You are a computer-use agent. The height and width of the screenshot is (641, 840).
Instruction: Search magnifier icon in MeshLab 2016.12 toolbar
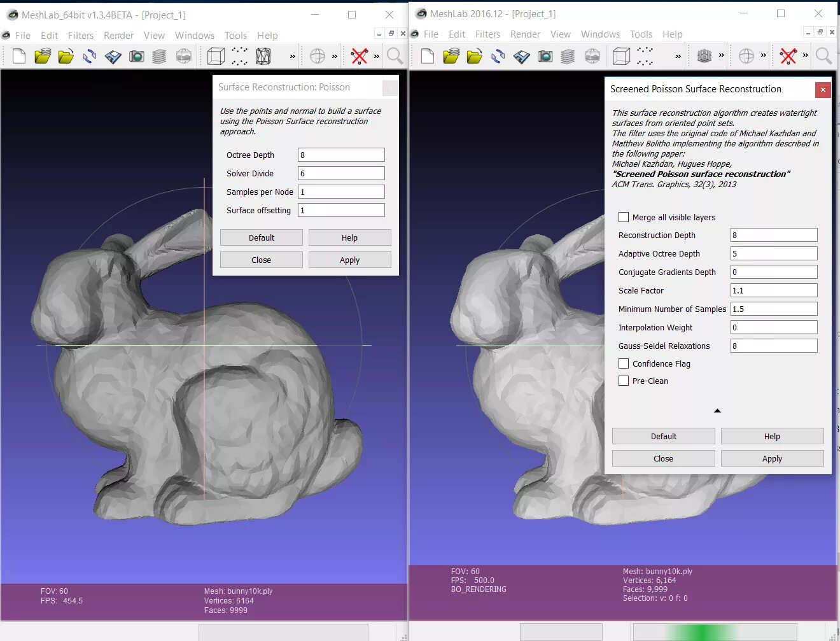823,57
